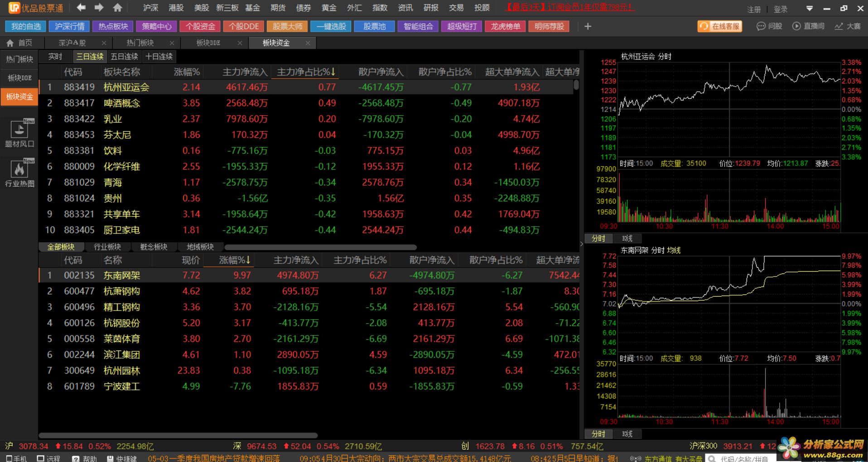
Task: Open 策略中心 button
Action: coord(157,26)
